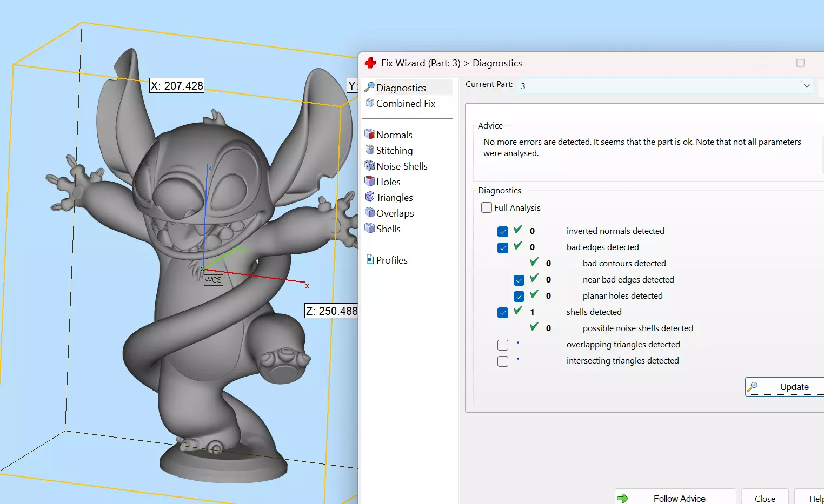Screen dimensions: 824x504
Task: Click the Triangles icon in sidebar
Action: point(370,197)
